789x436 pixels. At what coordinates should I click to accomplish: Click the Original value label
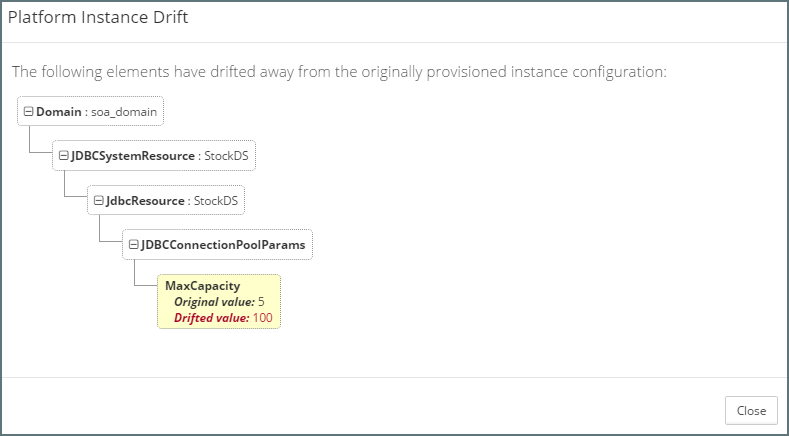214,302
